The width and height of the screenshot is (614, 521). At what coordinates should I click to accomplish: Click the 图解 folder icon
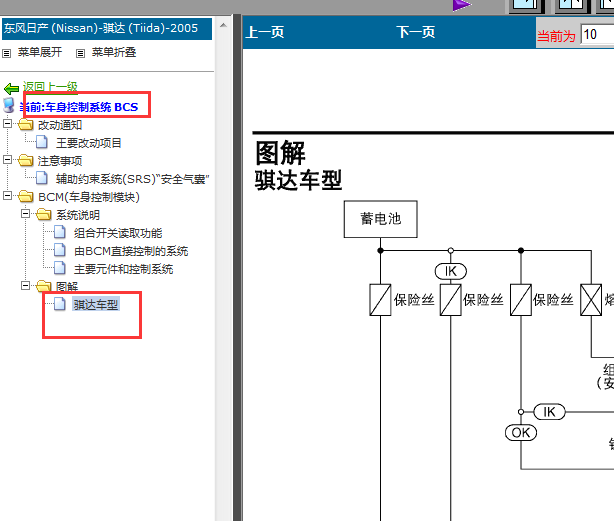[44, 287]
